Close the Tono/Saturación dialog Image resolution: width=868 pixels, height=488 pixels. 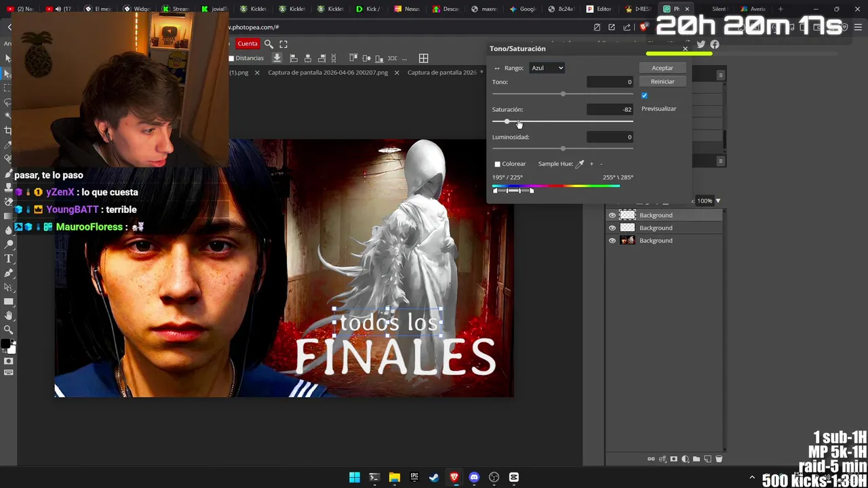(685, 49)
